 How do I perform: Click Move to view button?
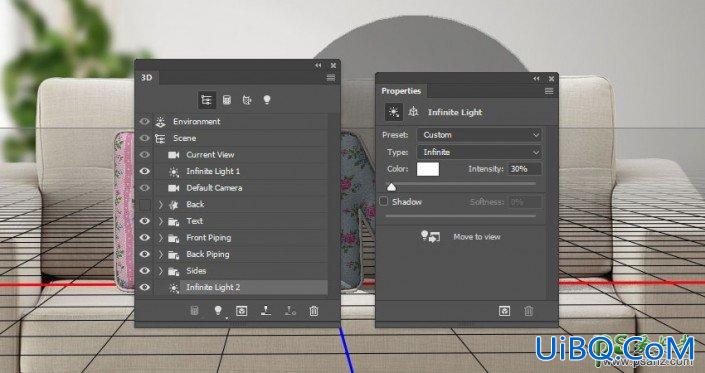click(x=477, y=237)
